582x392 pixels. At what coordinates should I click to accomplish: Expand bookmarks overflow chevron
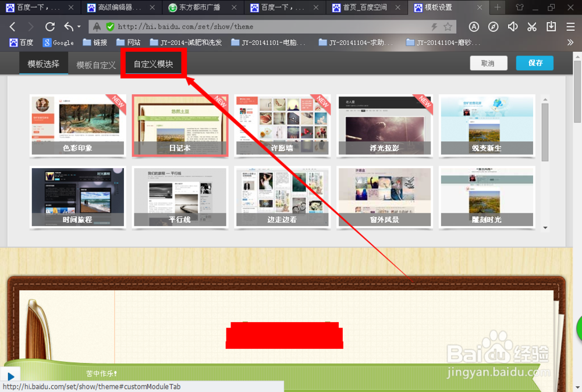click(570, 42)
